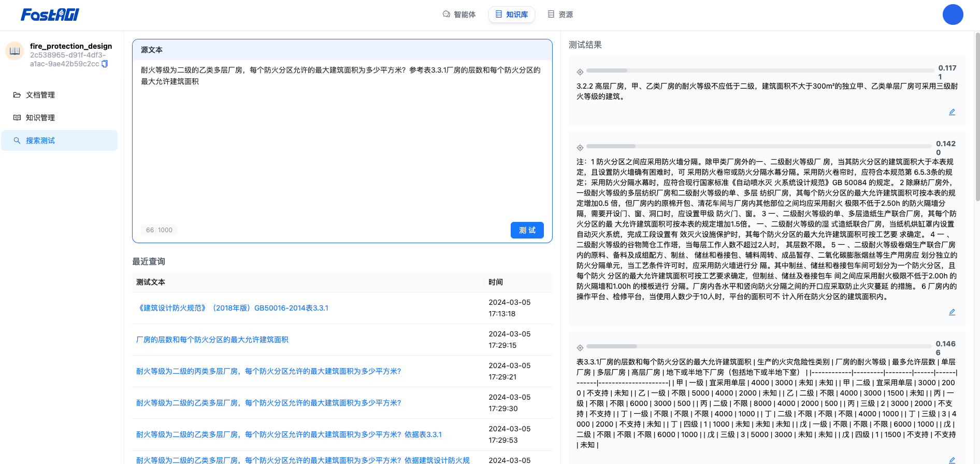
Task: Open 文档管理 in sidebar
Action: tap(59, 95)
